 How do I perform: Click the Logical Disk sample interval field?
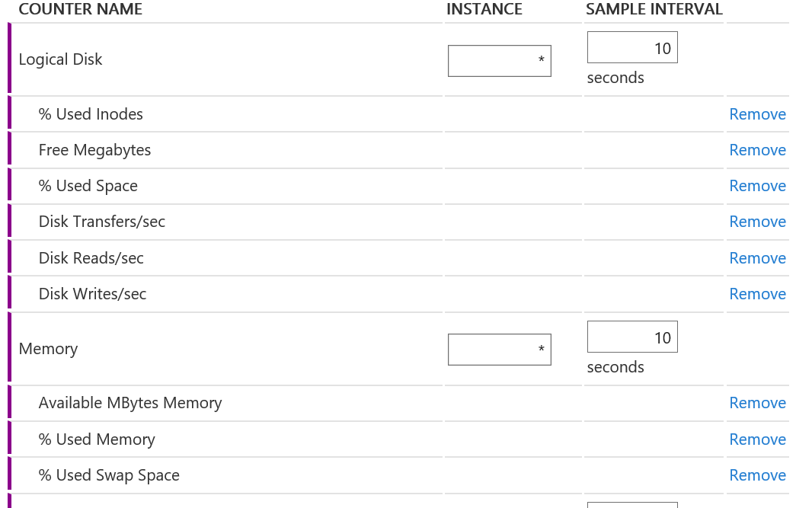632,48
